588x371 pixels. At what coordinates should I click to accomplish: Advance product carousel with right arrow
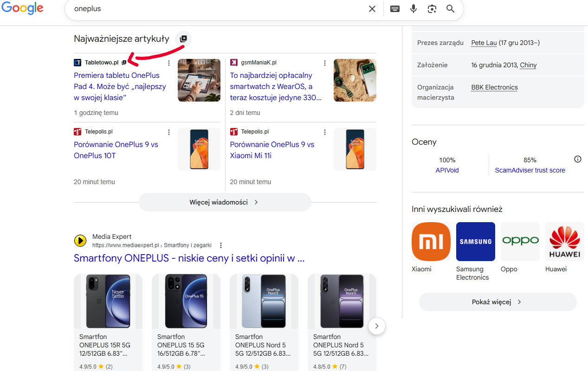377,326
